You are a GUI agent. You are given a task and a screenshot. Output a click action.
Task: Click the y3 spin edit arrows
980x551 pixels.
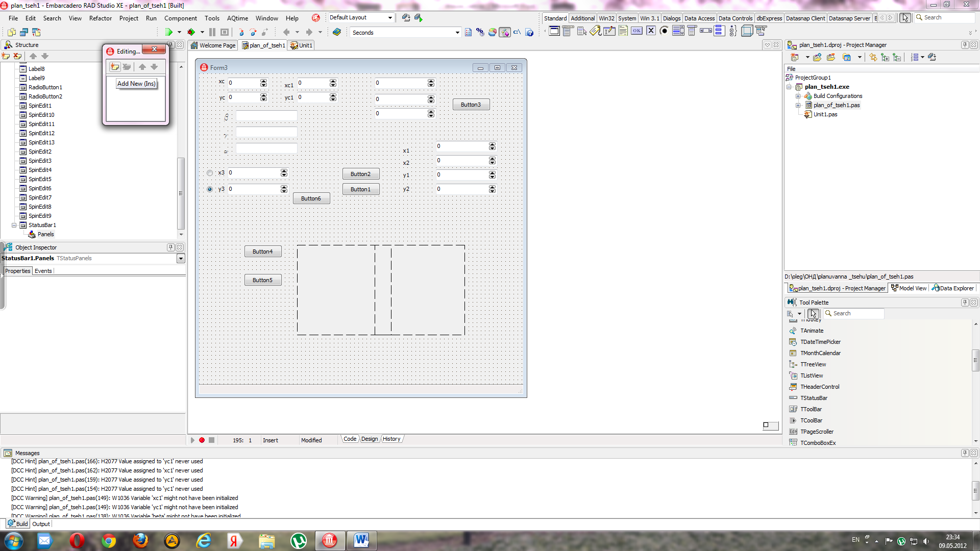tap(284, 189)
